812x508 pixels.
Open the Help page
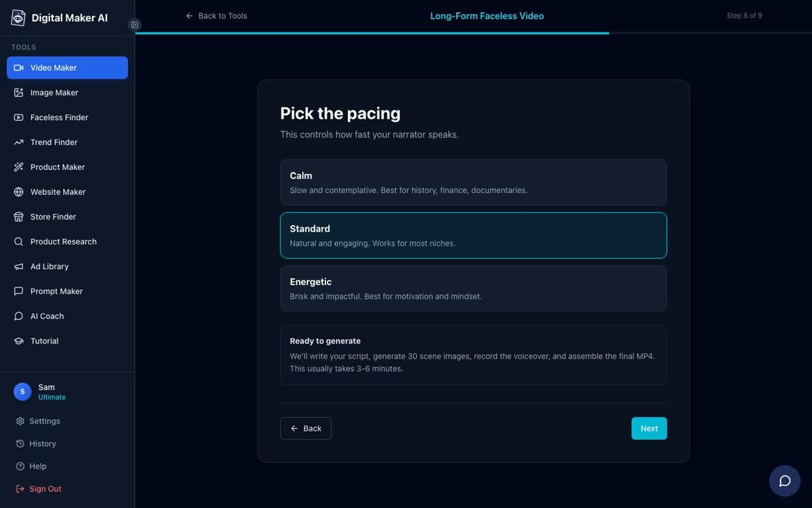pyautogui.click(x=32, y=466)
